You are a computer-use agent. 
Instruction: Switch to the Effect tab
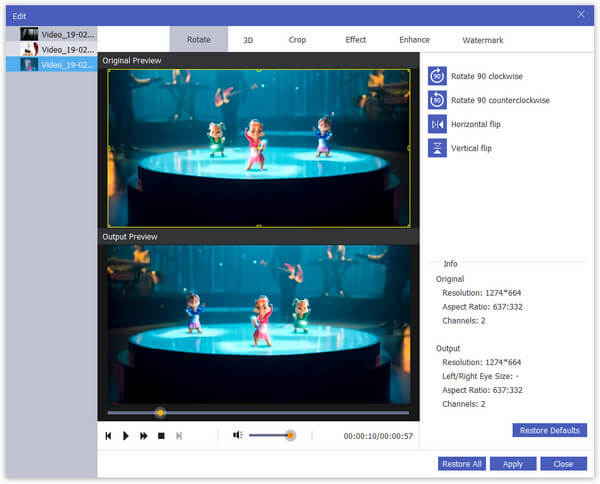[355, 40]
